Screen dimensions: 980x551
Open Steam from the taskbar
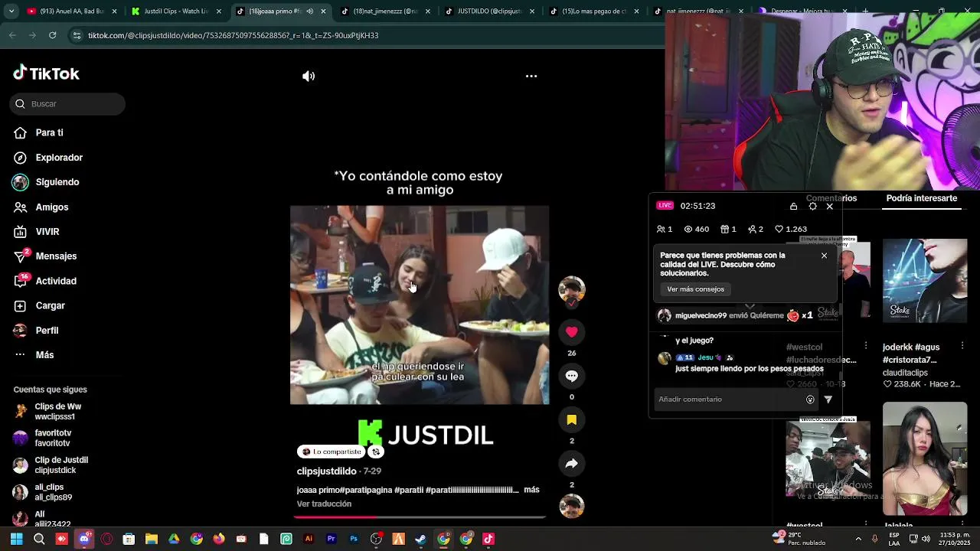[x=420, y=539]
